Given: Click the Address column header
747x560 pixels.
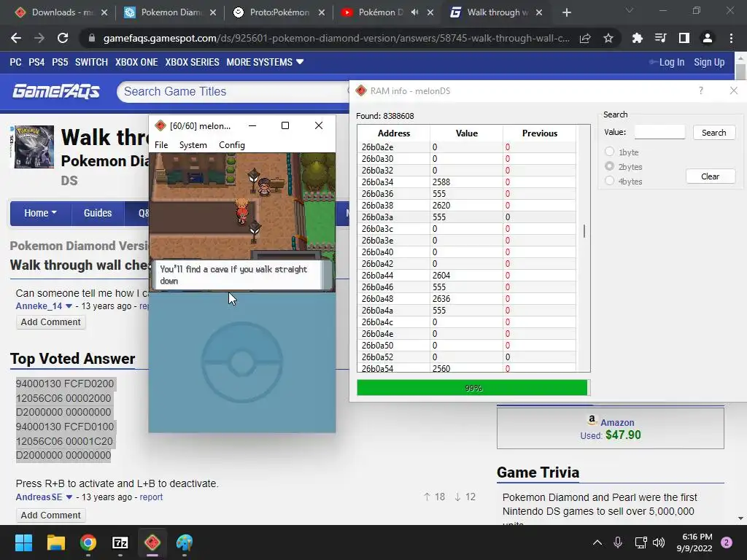Looking at the screenshot, I should pos(393,133).
